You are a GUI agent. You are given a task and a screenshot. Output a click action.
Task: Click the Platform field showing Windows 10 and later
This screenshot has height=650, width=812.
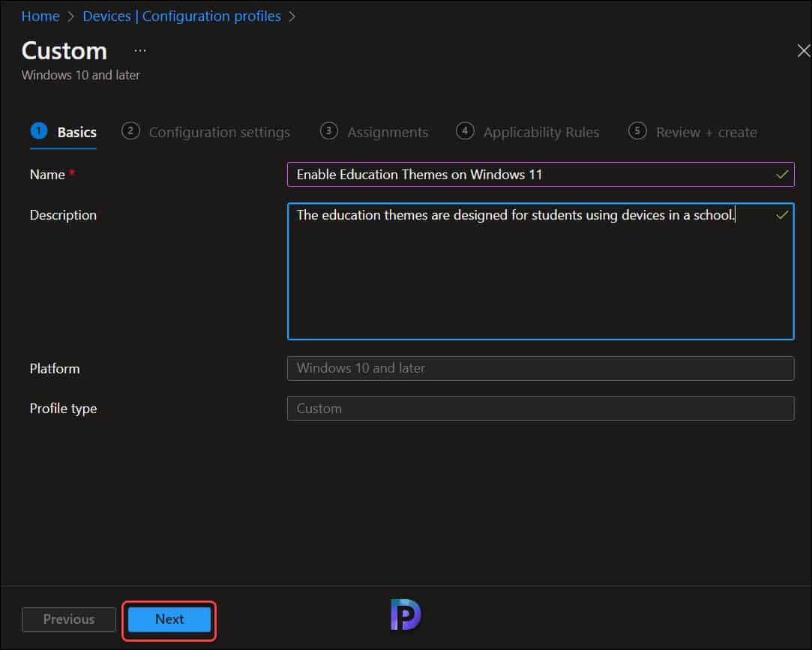[x=540, y=368]
